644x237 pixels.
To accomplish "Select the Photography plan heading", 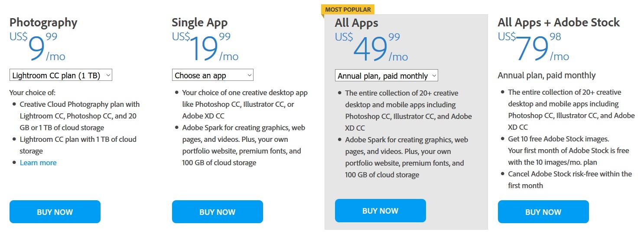I will (43, 22).
